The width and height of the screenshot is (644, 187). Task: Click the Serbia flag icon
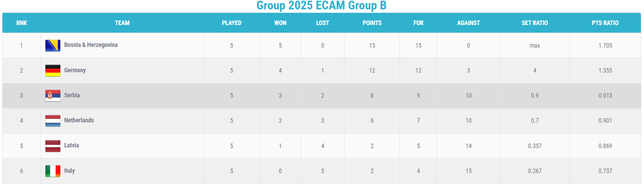click(53, 96)
